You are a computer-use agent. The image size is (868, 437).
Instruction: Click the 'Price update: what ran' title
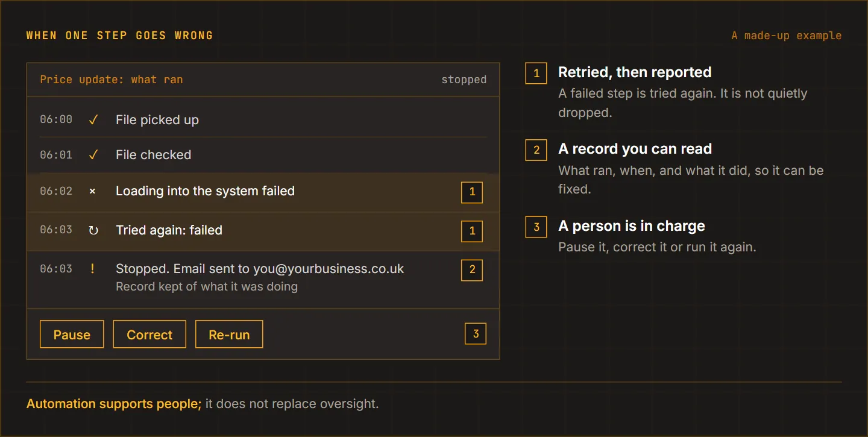[x=112, y=80]
